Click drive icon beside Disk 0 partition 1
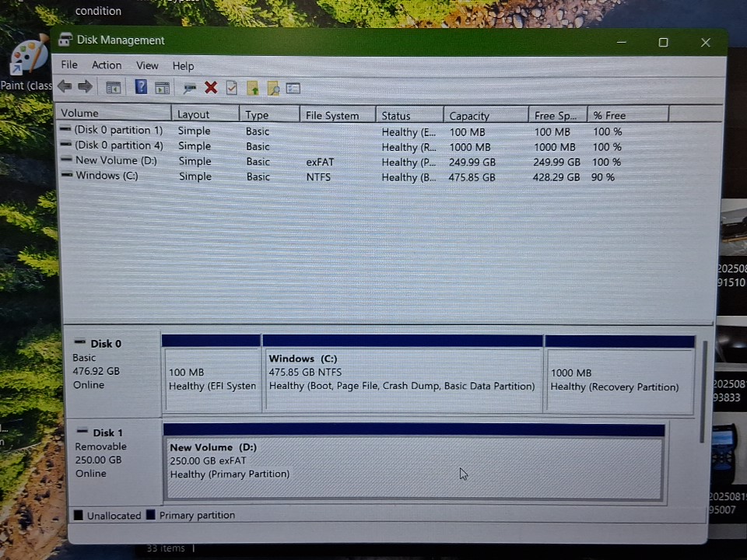 [x=65, y=129]
